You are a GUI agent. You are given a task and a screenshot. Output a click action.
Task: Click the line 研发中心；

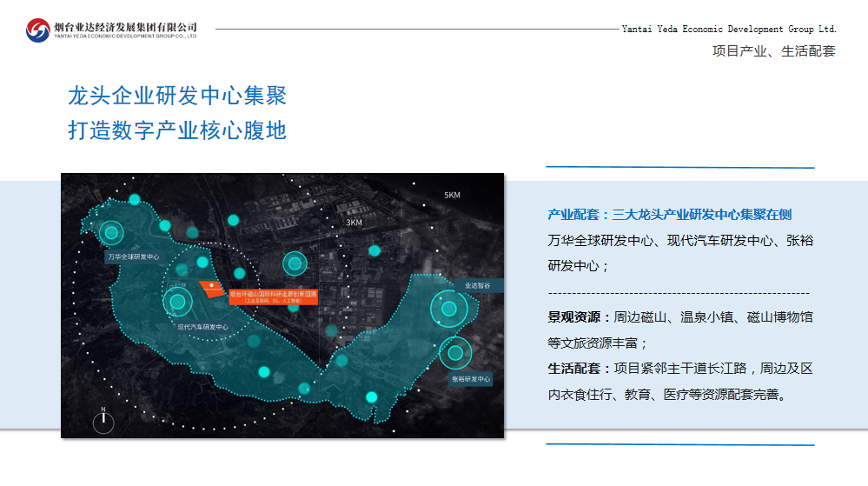pyautogui.click(x=579, y=266)
